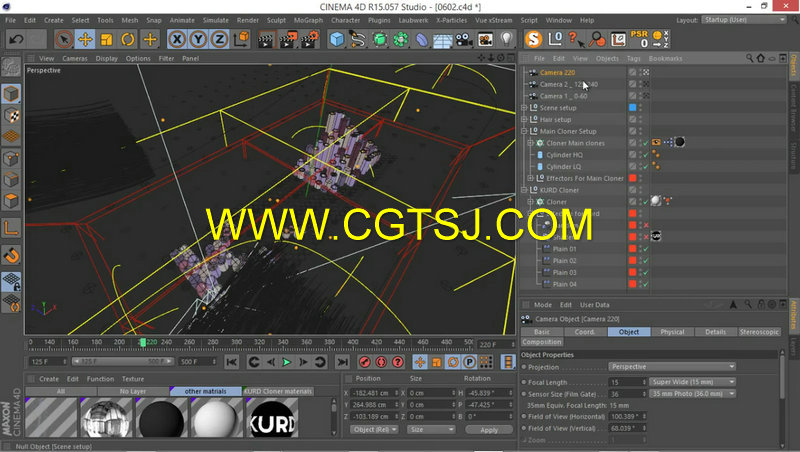Open viewport Cameras menu

[x=75, y=59]
